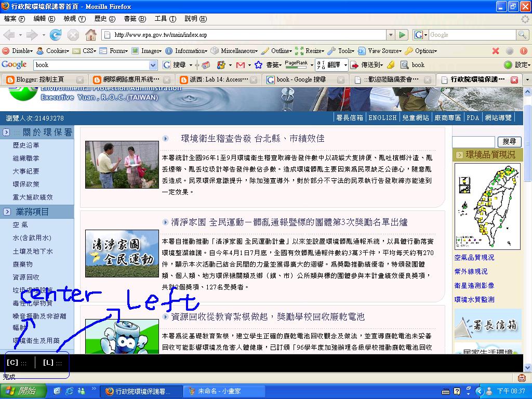Go to the Home page icon
The image size is (532, 399).
(90, 35)
